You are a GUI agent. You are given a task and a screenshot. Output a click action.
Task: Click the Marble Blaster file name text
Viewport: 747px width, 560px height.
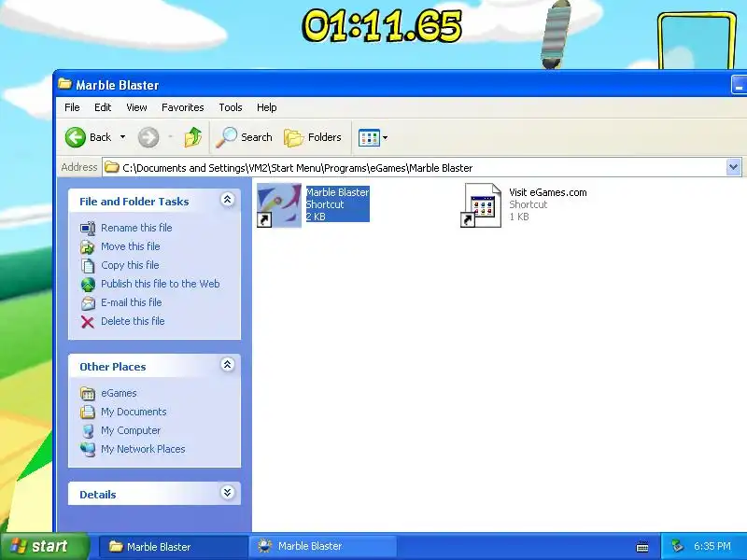[337, 192]
